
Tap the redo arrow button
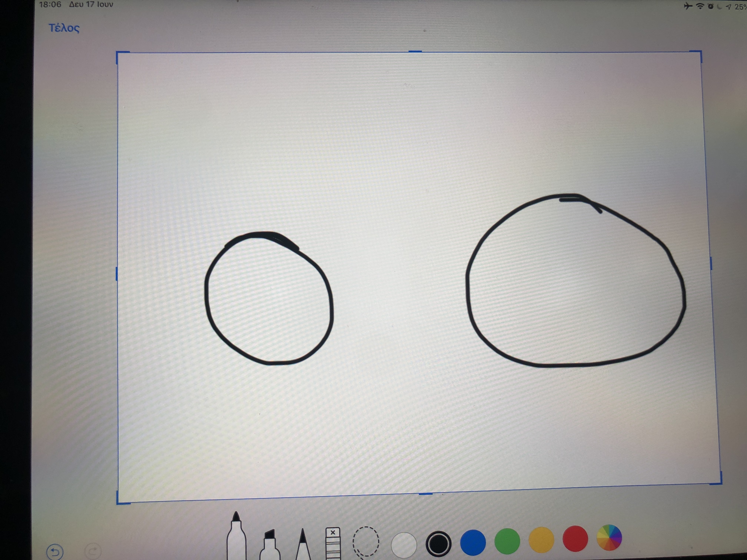93,551
